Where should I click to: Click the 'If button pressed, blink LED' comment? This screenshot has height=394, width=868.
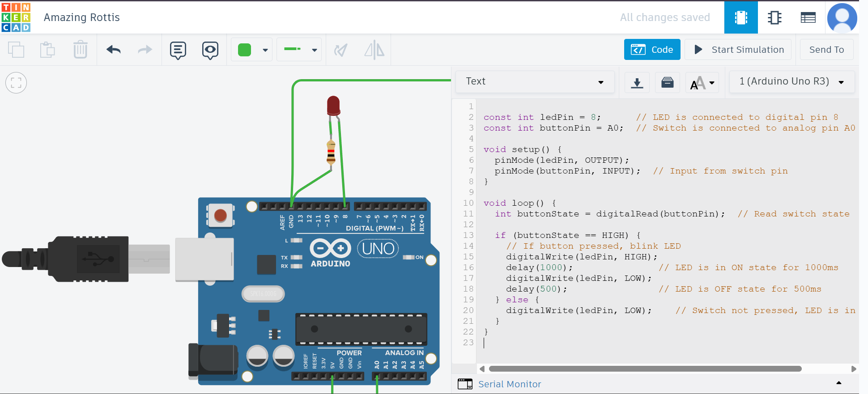click(x=593, y=246)
